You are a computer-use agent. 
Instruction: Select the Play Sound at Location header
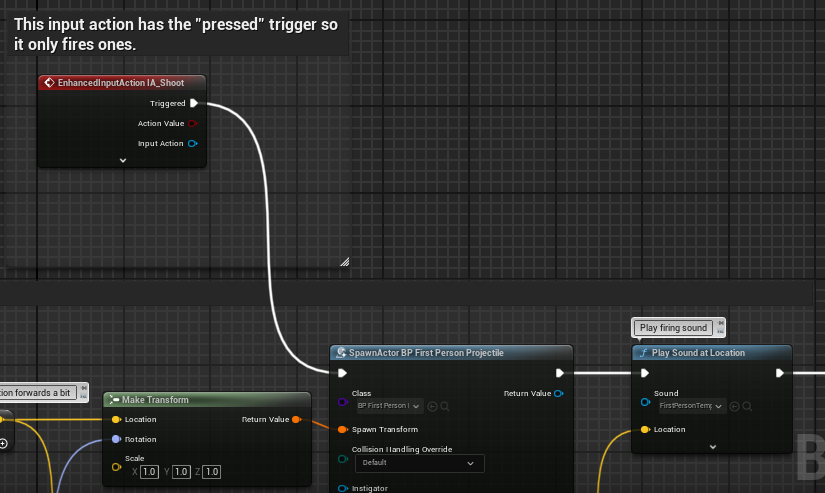(x=712, y=353)
